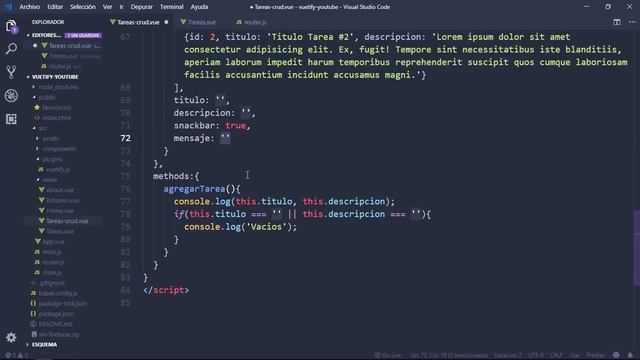Click the CRLF line ending indicator
The height and width of the screenshot is (360, 640).
point(556,355)
